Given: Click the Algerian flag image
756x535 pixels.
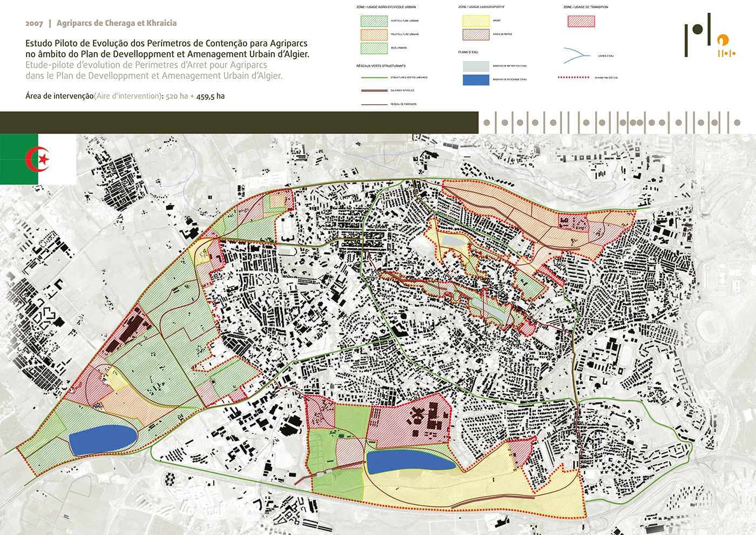Looking at the screenshot, I should (x=38, y=159).
